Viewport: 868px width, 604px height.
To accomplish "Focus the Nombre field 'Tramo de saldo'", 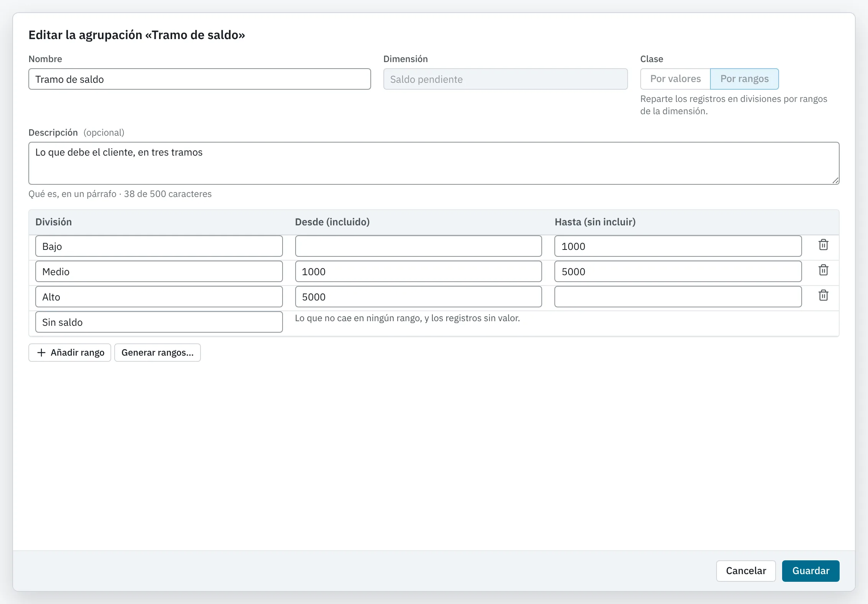I will click(x=200, y=79).
